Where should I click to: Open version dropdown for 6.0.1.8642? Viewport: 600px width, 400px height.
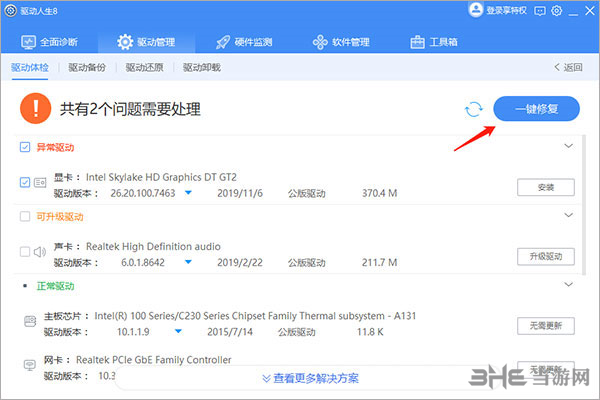click(188, 262)
